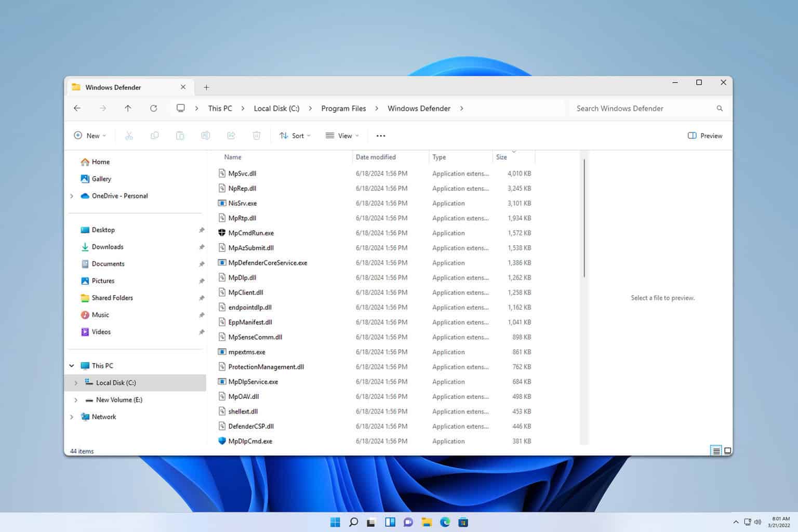798x532 pixels.
Task: Click the Search Windows Defender field
Action: pos(642,108)
